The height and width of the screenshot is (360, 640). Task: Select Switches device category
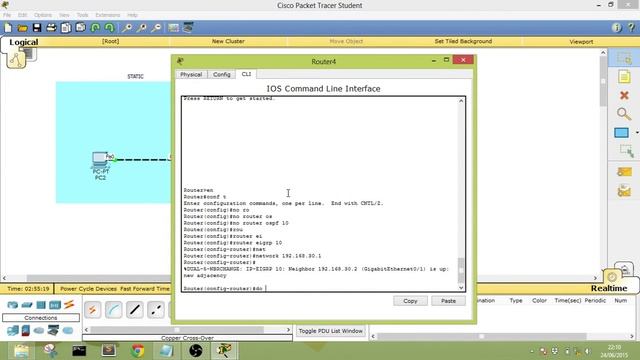coord(27,304)
